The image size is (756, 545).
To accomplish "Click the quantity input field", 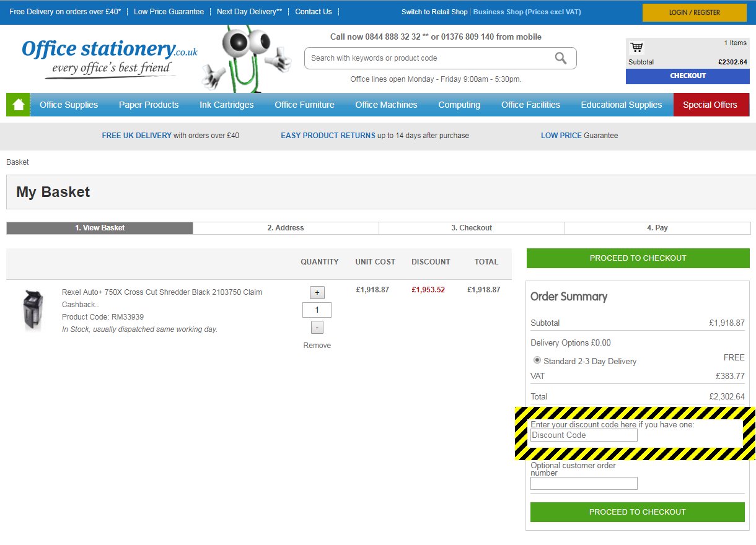I will (317, 310).
